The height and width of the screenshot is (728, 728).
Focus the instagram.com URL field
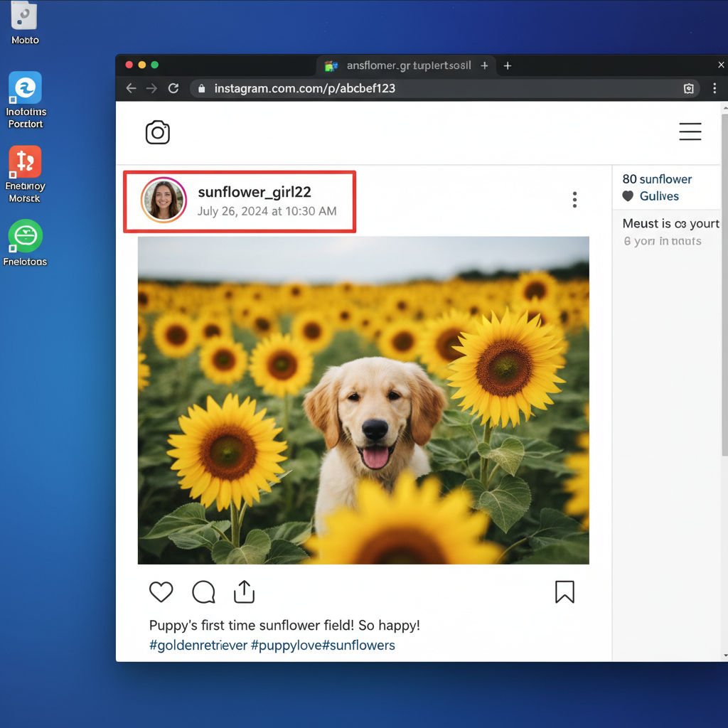point(446,89)
